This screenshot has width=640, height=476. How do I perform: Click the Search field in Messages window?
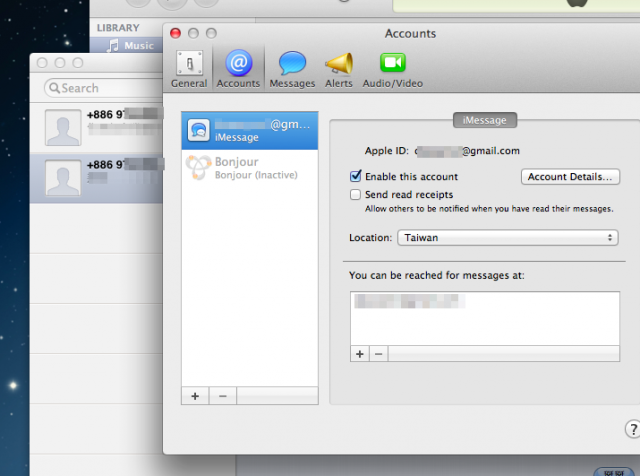104,88
